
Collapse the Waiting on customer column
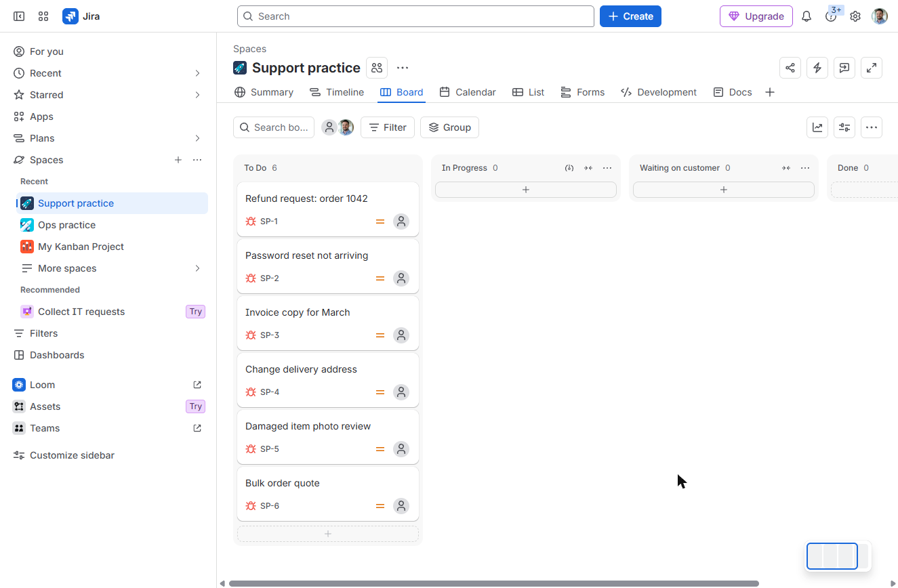[786, 168]
